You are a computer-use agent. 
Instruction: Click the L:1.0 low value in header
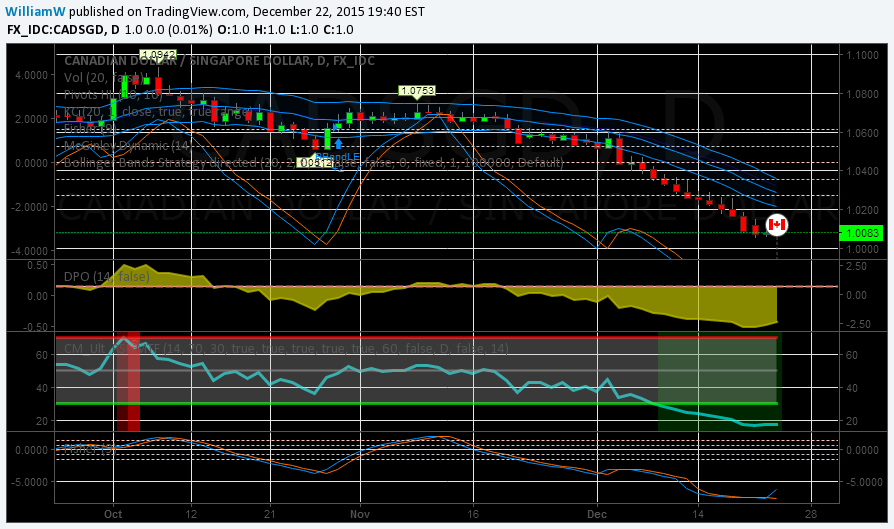point(304,30)
